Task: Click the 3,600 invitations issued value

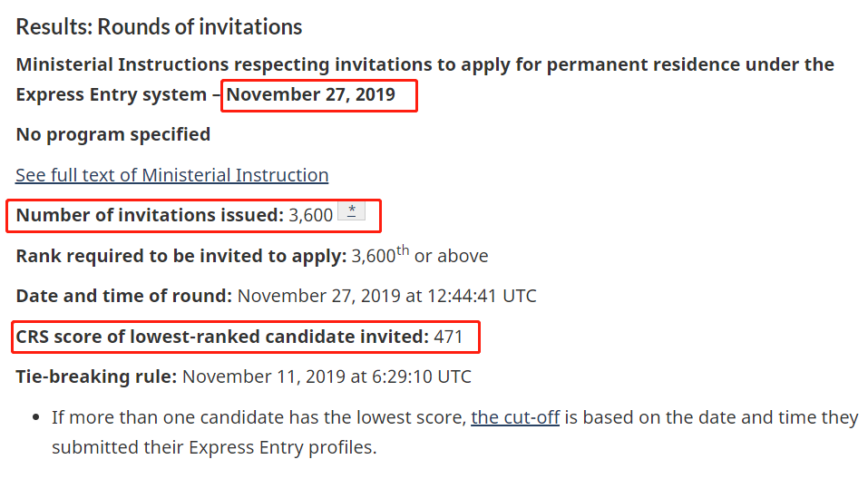Action: 310,215
